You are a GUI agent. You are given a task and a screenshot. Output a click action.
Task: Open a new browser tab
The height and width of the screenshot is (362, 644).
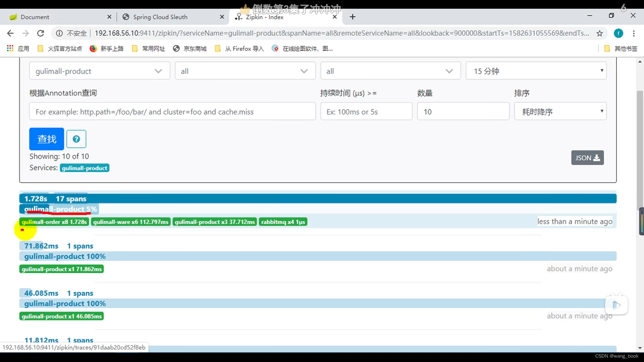(353, 17)
